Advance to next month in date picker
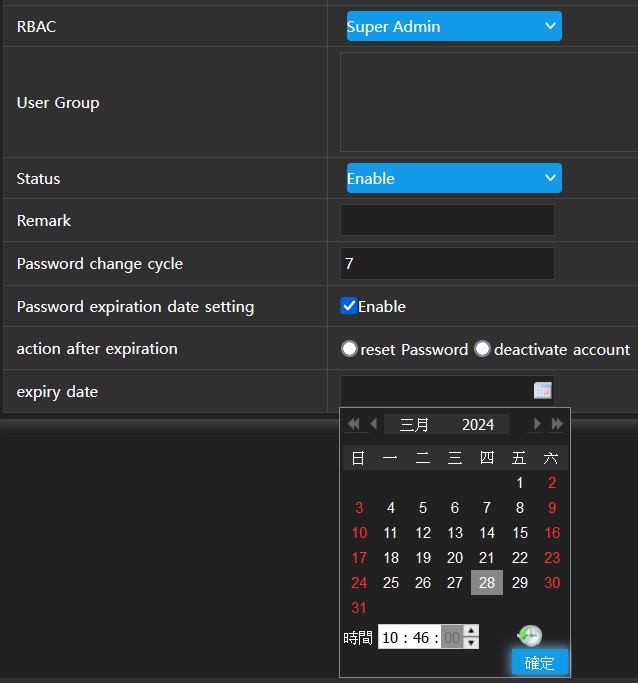Image resolution: width=638 pixels, height=683 pixels. [x=537, y=424]
